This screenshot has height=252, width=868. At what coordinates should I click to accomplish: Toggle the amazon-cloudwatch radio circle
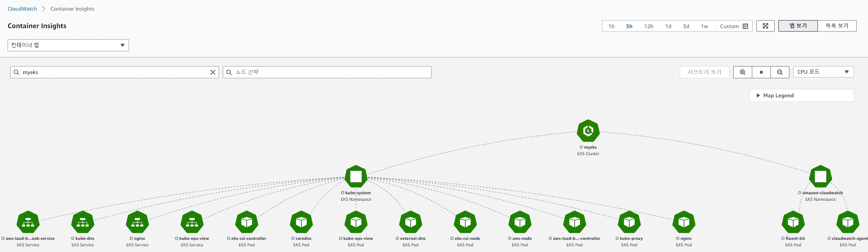click(x=800, y=193)
